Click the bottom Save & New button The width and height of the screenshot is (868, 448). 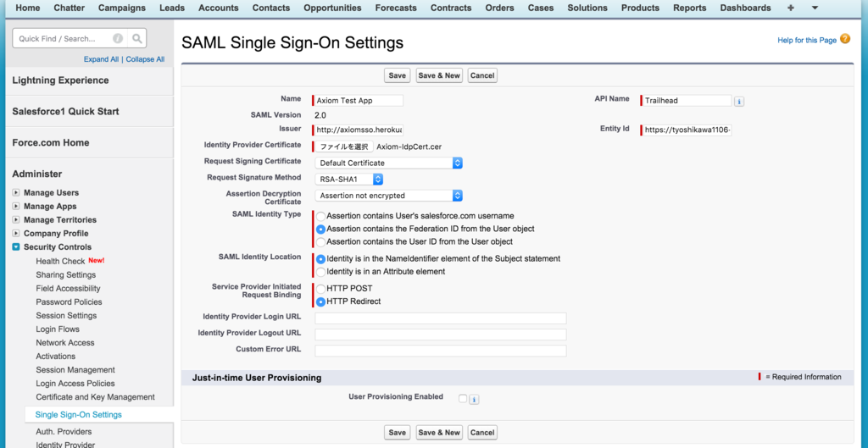439,433
